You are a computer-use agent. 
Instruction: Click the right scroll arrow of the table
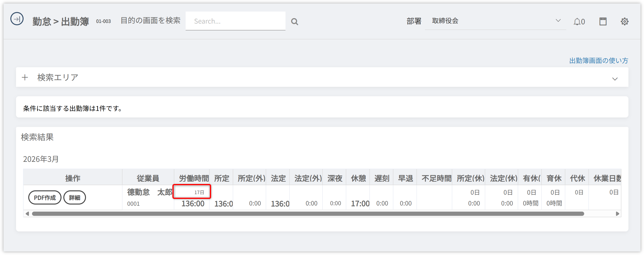(x=617, y=214)
